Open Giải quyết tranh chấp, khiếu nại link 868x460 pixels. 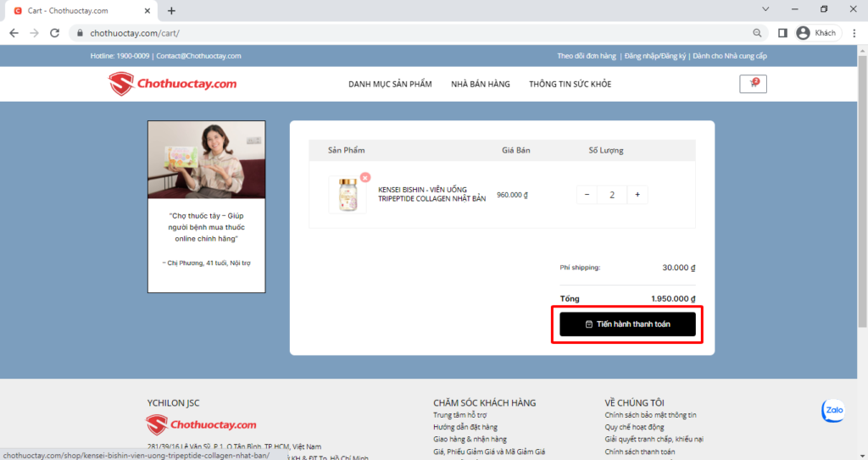coord(654,439)
